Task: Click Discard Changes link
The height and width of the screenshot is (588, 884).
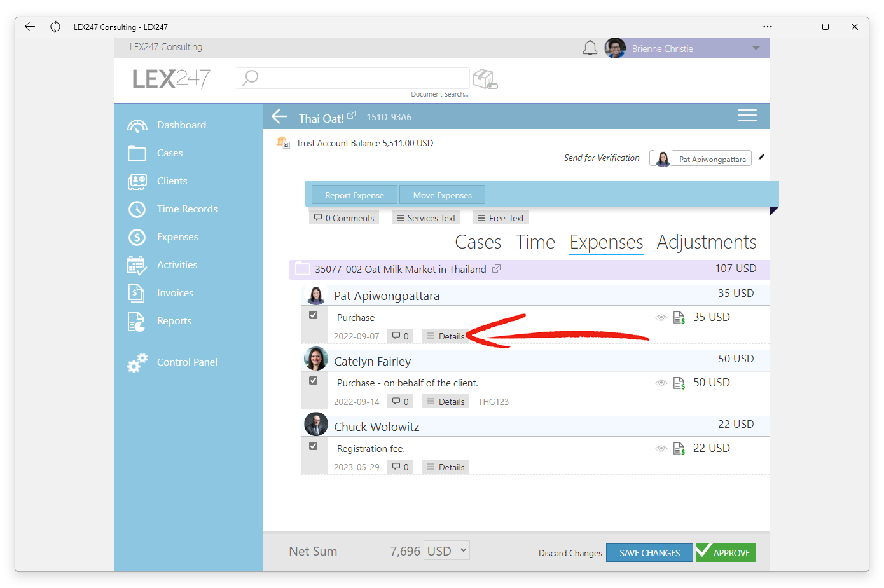Action: (570, 553)
